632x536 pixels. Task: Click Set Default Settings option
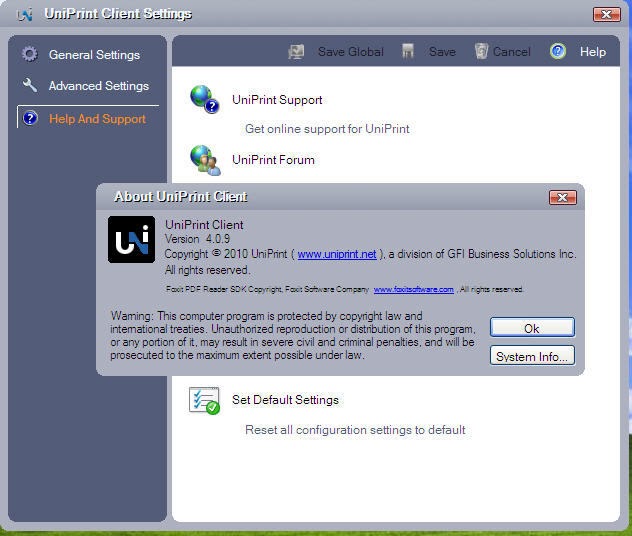click(285, 400)
